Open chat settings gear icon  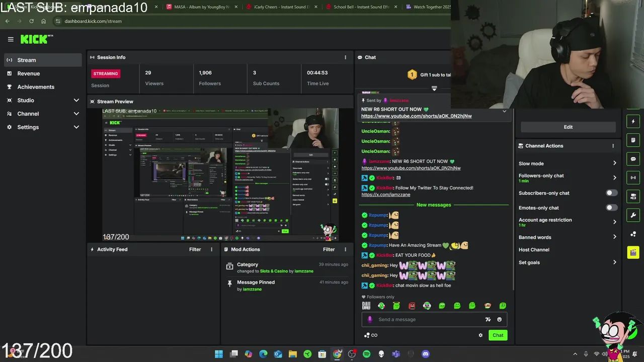[480, 335]
